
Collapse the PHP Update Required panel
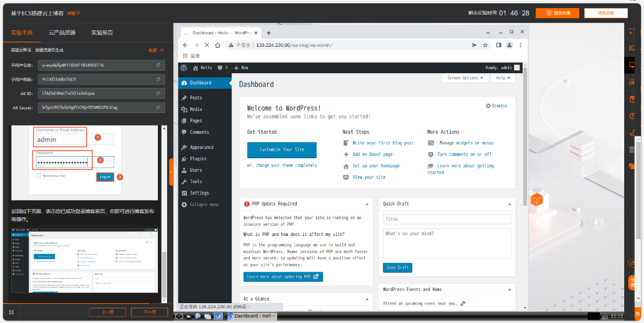pyautogui.click(x=367, y=204)
